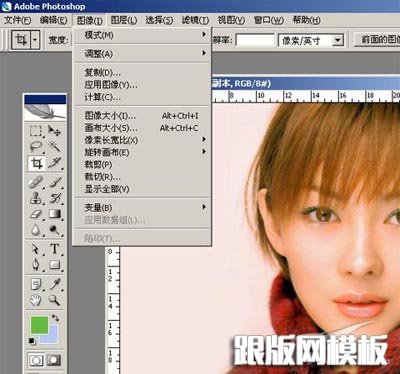Expand the 变量(B) submenu
The height and width of the screenshot is (374, 400).
point(142,208)
